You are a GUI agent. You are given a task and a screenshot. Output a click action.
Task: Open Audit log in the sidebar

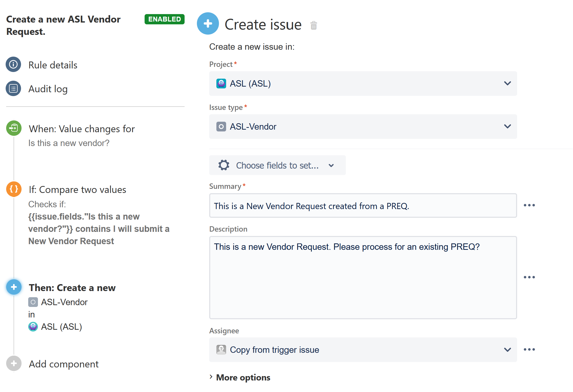pos(48,89)
